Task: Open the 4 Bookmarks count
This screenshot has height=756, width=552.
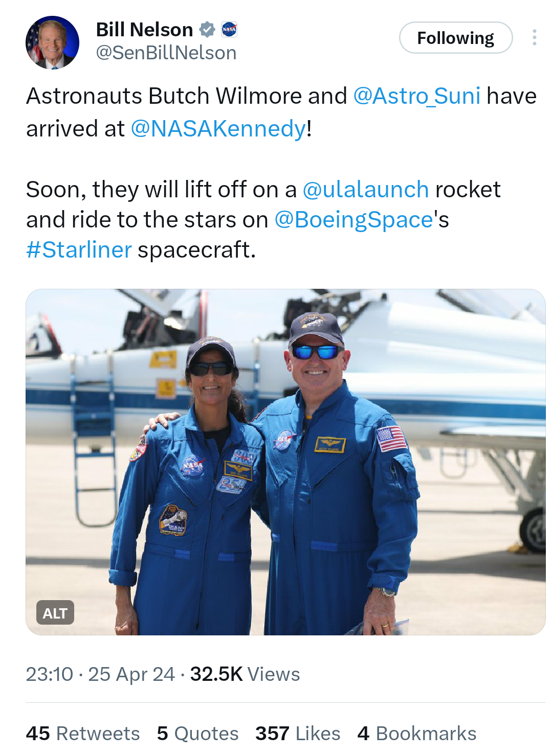Action: (417, 733)
